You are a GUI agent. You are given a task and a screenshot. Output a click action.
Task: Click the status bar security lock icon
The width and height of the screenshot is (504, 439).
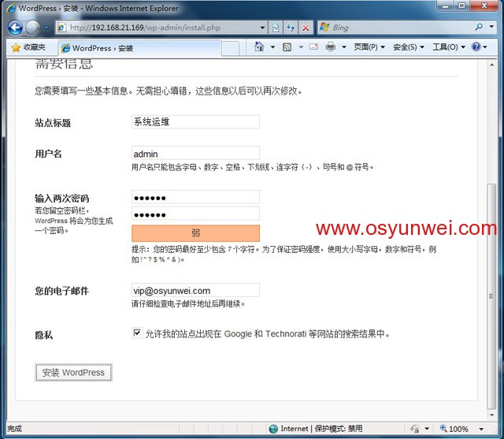coord(415,429)
